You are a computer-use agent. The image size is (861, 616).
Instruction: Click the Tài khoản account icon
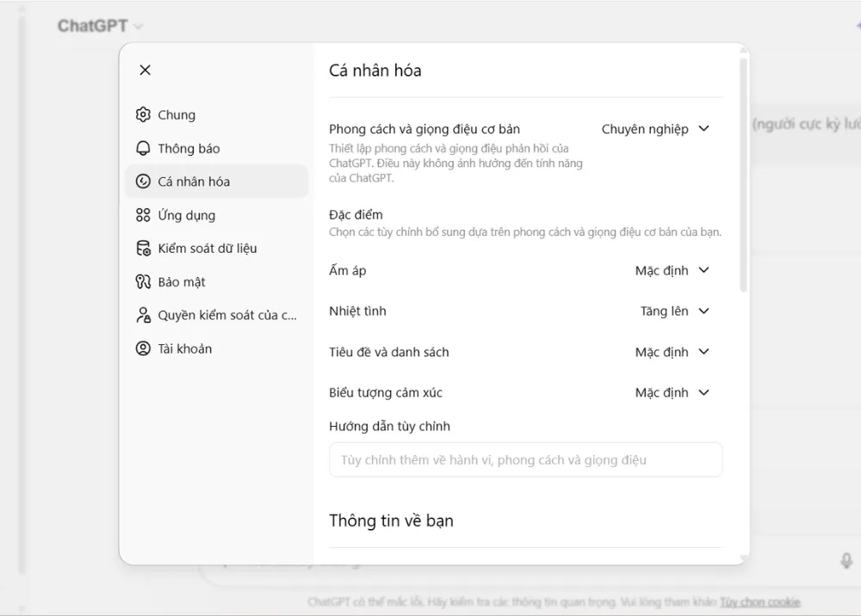(143, 348)
